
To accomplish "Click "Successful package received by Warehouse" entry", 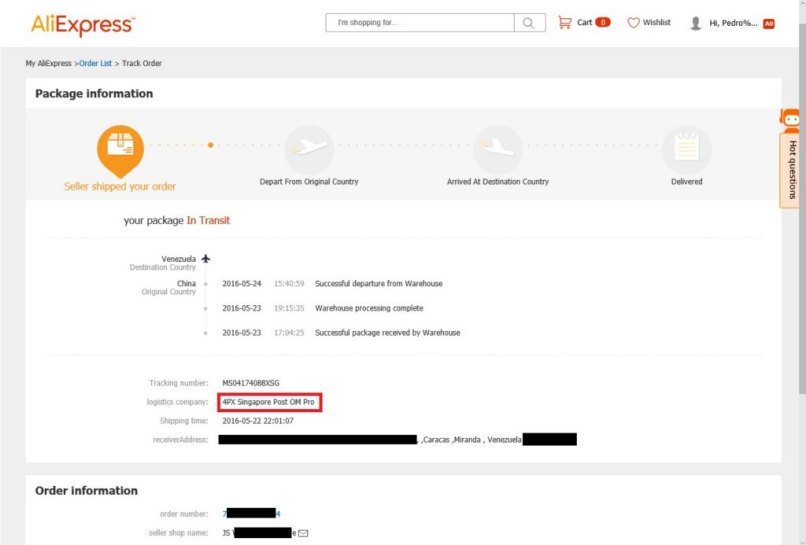I will [388, 333].
